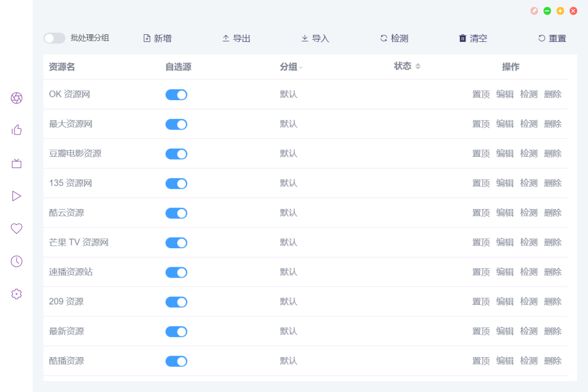Open recommendations via thumbs-up sidebar icon
The width and height of the screenshot is (588, 392).
tap(16, 130)
